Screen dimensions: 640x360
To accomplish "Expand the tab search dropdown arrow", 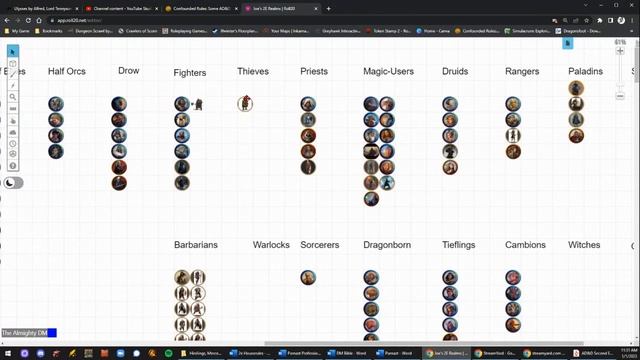I will [586, 5].
